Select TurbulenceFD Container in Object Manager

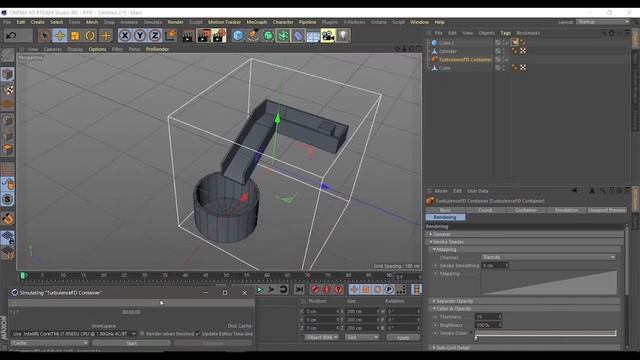[x=465, y=60]
